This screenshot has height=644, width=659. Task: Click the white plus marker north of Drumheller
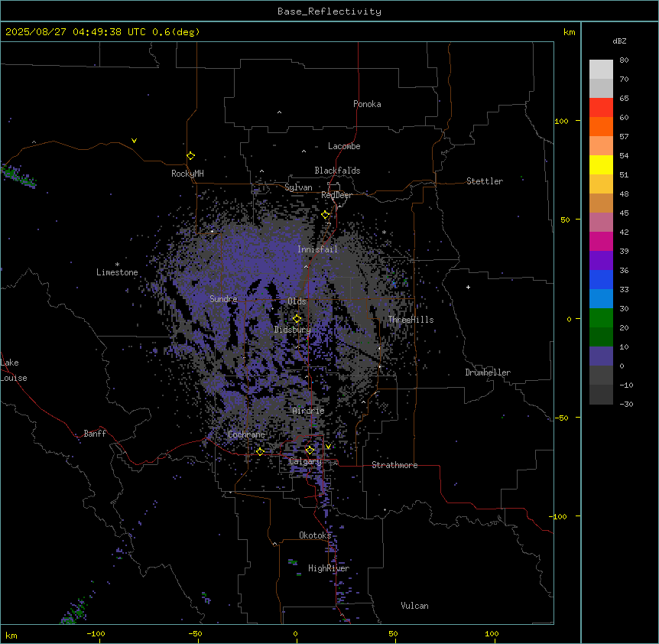[x=468, y=287]
